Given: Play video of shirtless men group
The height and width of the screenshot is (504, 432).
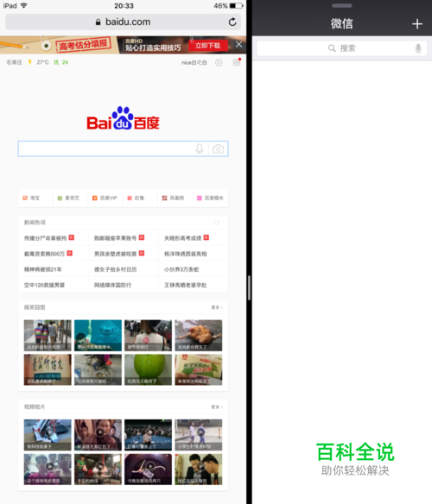Looking at the screenshot, I should tap(98, 435).
